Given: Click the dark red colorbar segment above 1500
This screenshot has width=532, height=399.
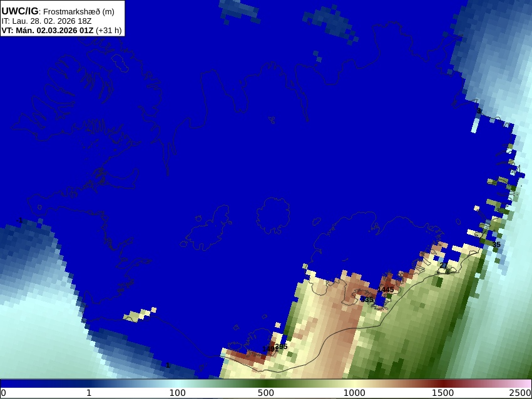Looking at the screenshot, I should click(x=442, y=383).
